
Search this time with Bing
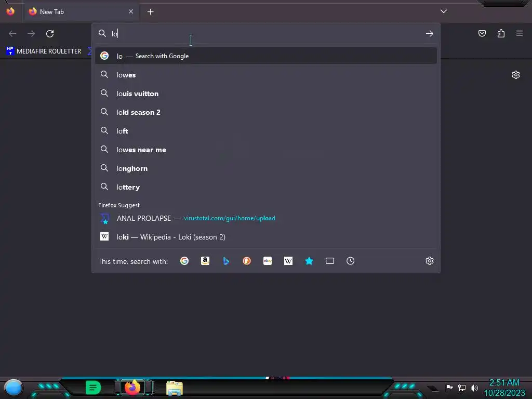(x=226, y=261)
